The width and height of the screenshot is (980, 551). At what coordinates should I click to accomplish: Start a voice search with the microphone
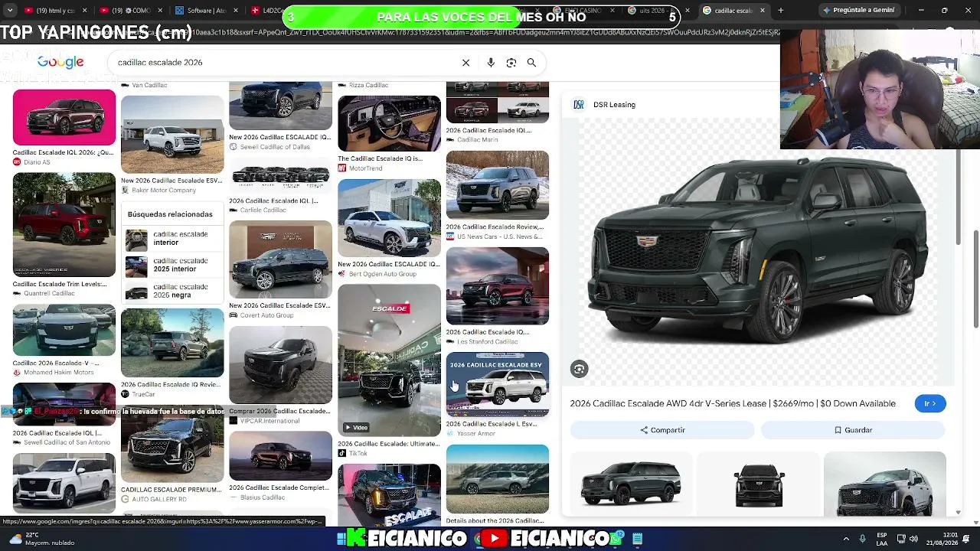(x=491, y=63)
